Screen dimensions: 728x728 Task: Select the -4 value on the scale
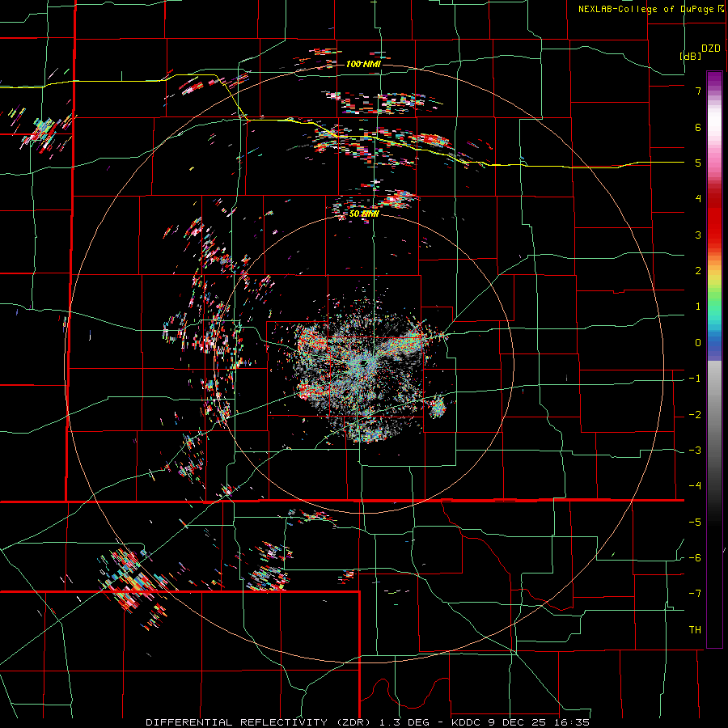695,486
